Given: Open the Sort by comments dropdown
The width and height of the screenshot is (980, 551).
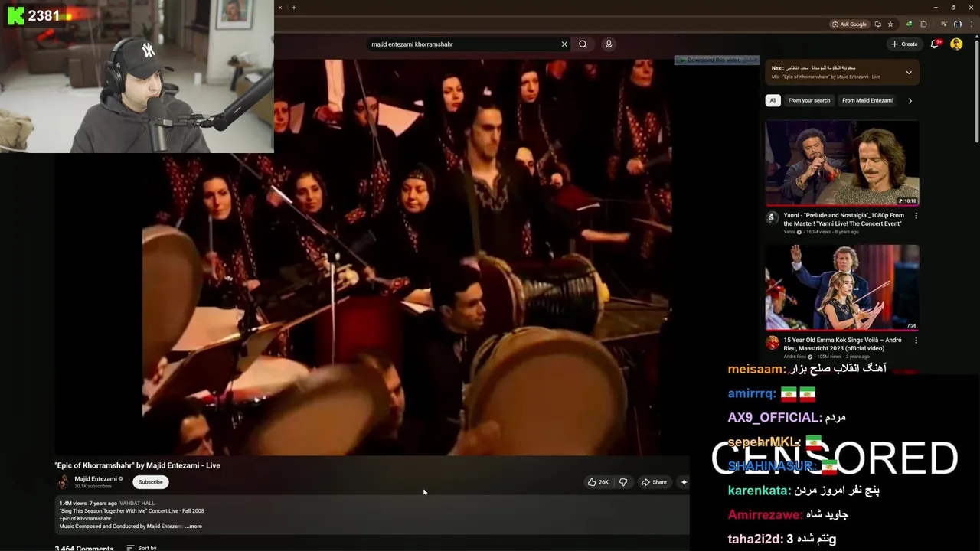Looking at the screenshot, I should (142, 548).
